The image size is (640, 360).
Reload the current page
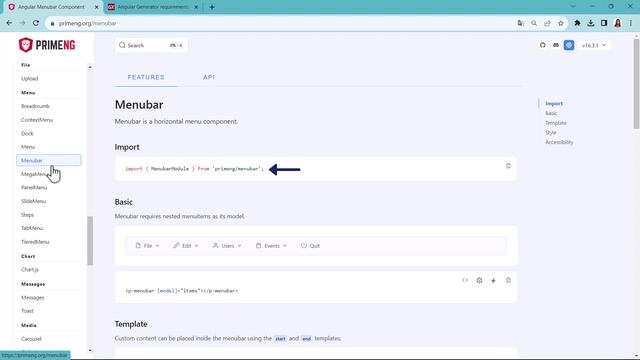tap(36, 23)
